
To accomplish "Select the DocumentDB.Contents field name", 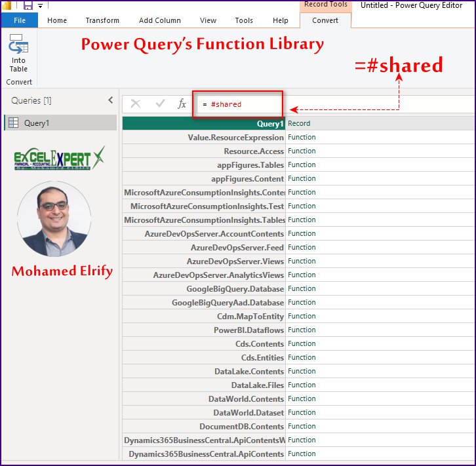I will click(x=242, y=427).
